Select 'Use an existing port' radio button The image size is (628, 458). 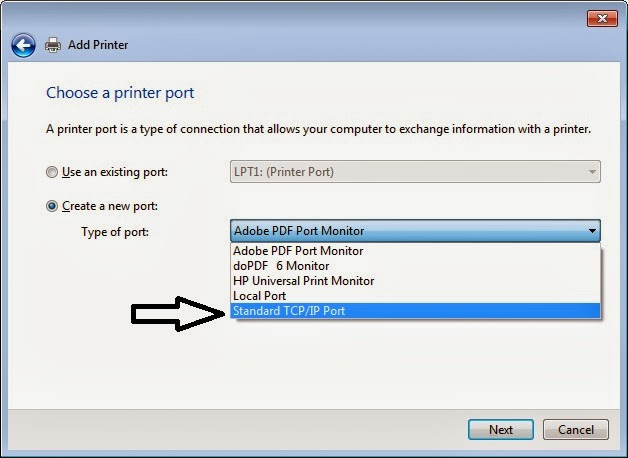[x=52, y=172]
